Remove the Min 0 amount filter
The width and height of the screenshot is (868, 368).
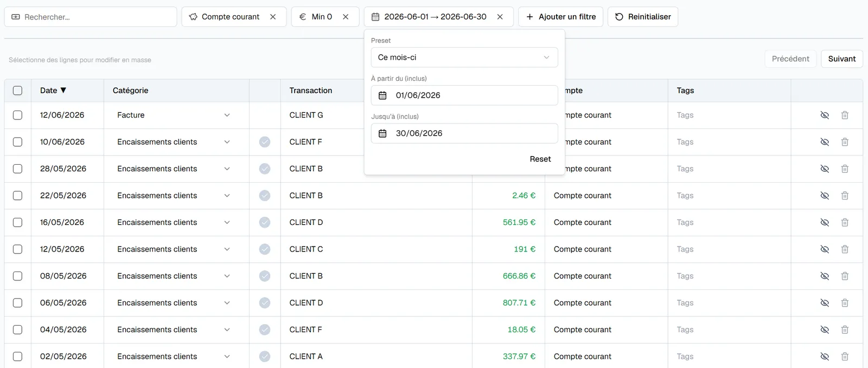(x=346, y=17)
